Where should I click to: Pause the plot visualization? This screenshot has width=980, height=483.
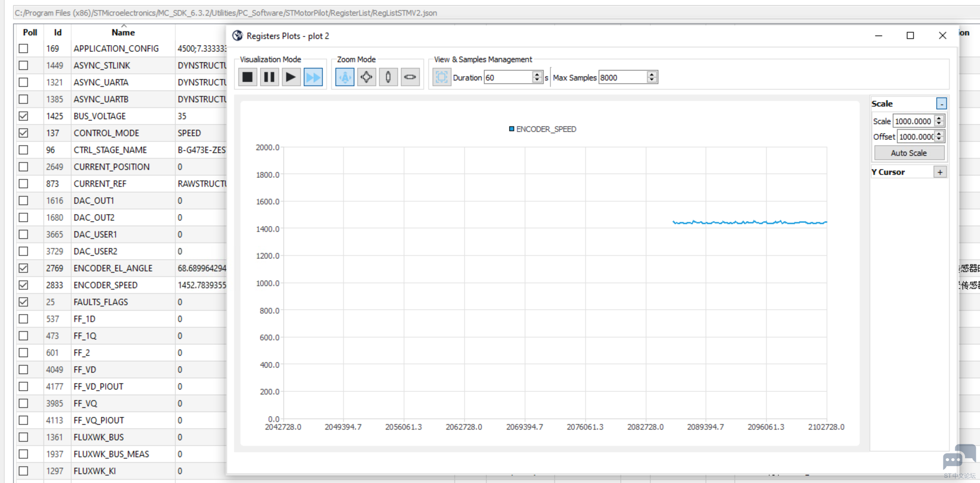tap(269, 77)
